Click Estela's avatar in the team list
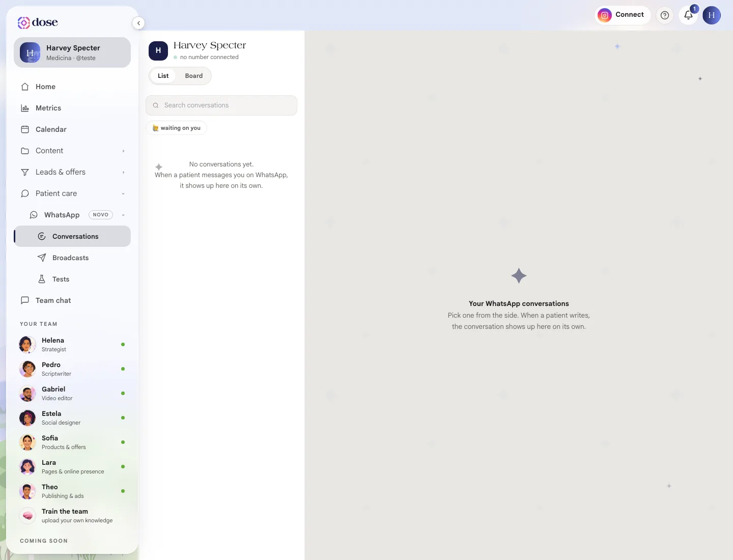The image size is (733, 560). (27, 418)
